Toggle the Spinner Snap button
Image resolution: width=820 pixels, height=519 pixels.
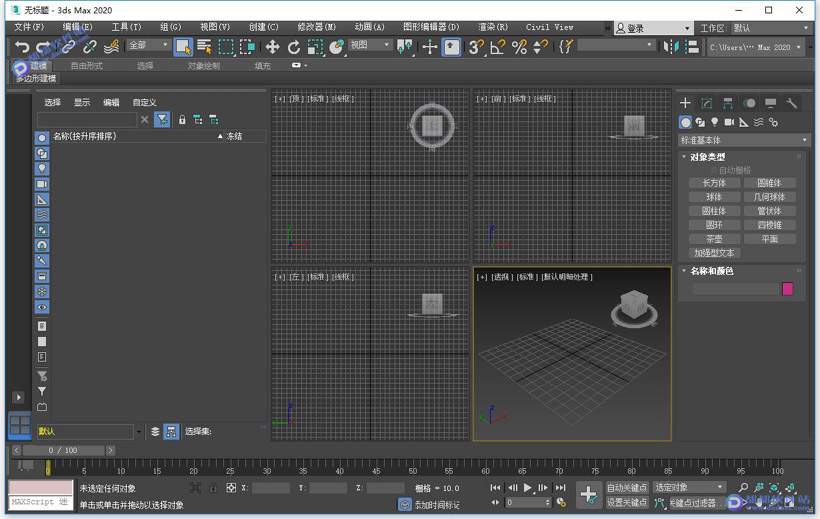540,47
